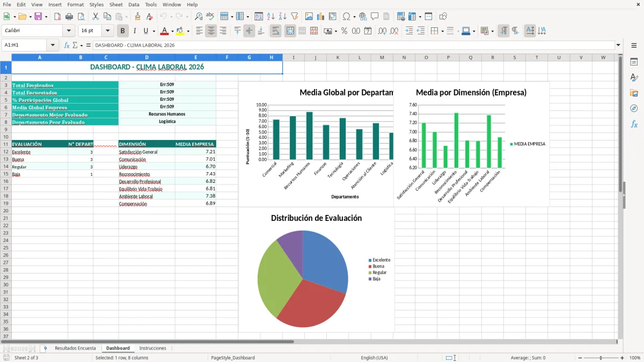Image resolution: width=644 pixels, height=362 pixels.
Task: Select row 11 header
Action: tap(6, 144)
